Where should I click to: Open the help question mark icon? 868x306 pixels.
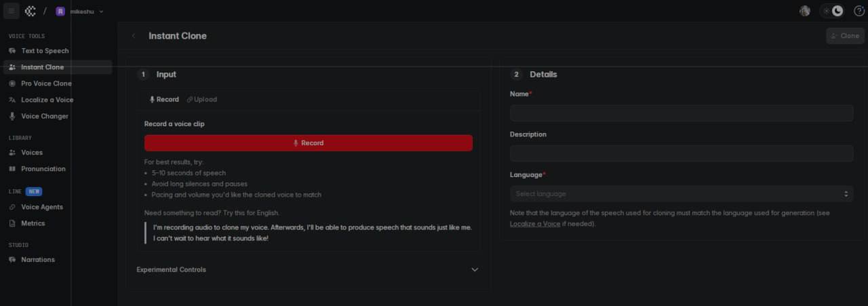pos(859,11)
